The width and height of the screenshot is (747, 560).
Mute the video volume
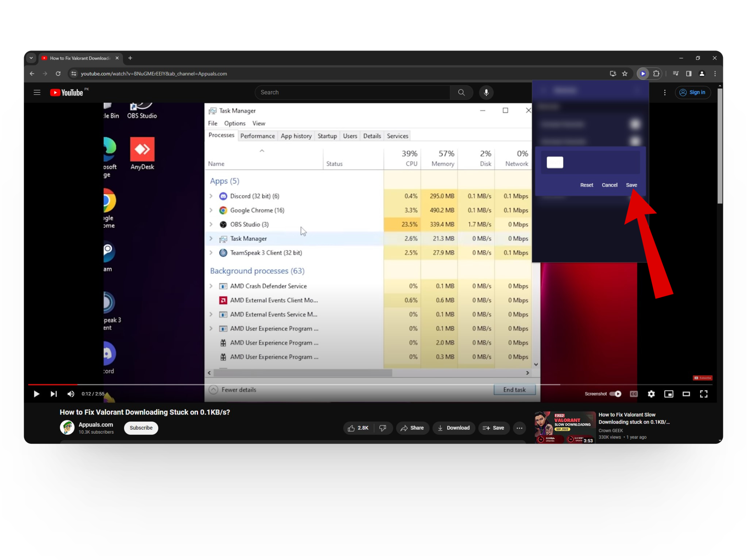pyautogui.click(x=70, y=394)
